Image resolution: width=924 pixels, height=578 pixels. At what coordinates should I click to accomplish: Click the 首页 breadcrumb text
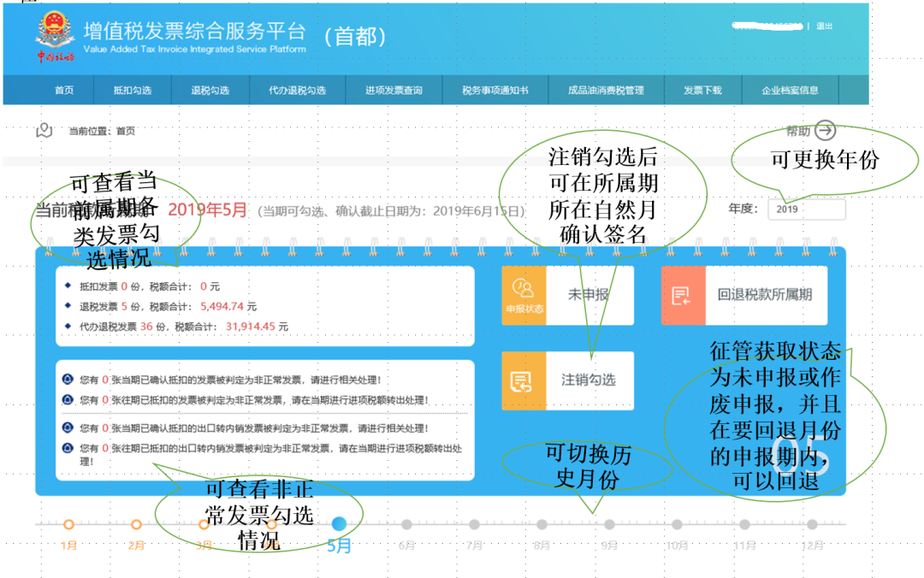(x=126, y=131)
